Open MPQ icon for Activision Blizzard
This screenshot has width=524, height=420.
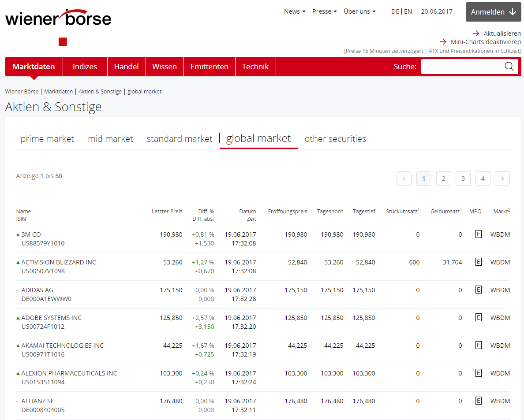pyautogui.click(x=478, y=262)
